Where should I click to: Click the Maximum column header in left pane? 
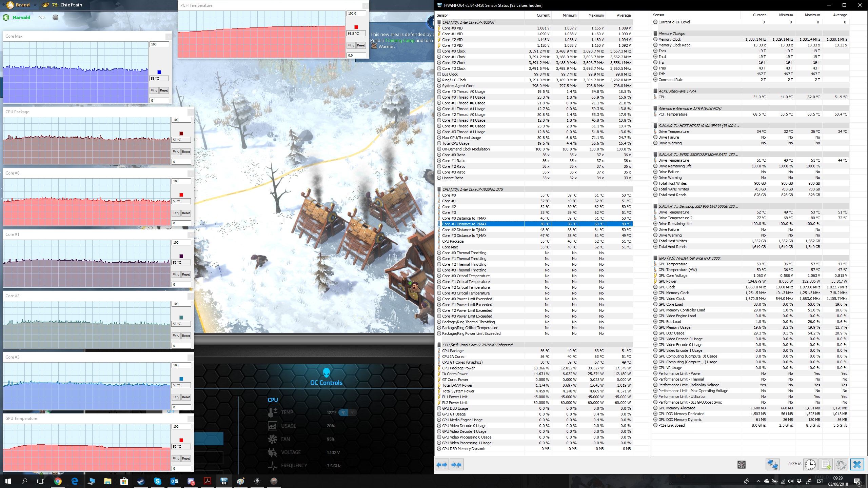pyautogui.click(x=596, y=15)
